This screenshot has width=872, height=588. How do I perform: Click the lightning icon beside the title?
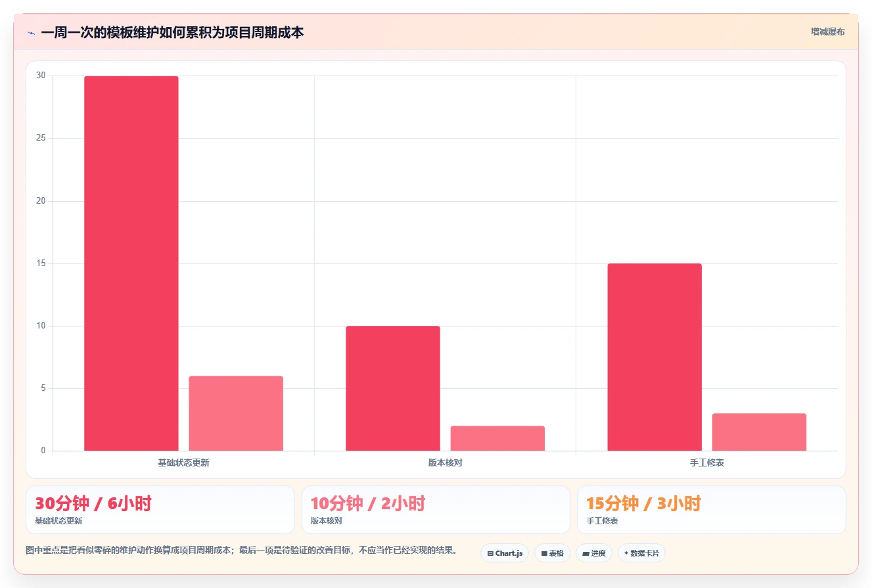coord(31,32)
